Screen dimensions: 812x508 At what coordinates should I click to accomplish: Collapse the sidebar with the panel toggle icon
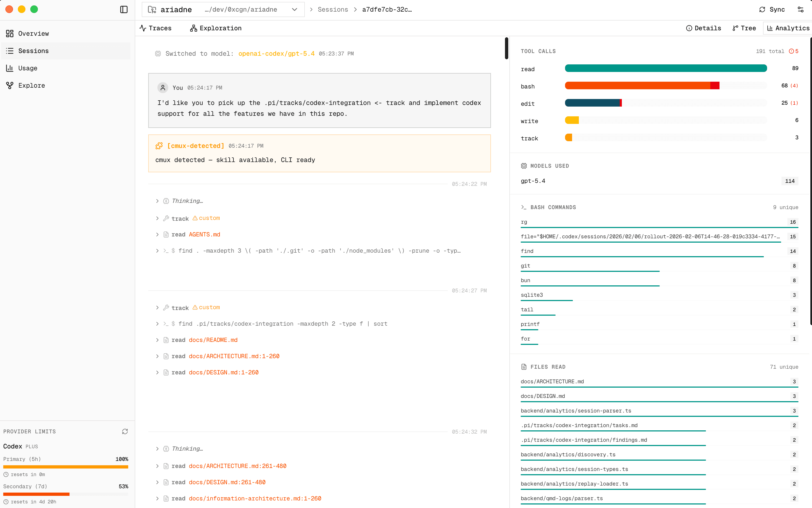click(x=124, y=9)
